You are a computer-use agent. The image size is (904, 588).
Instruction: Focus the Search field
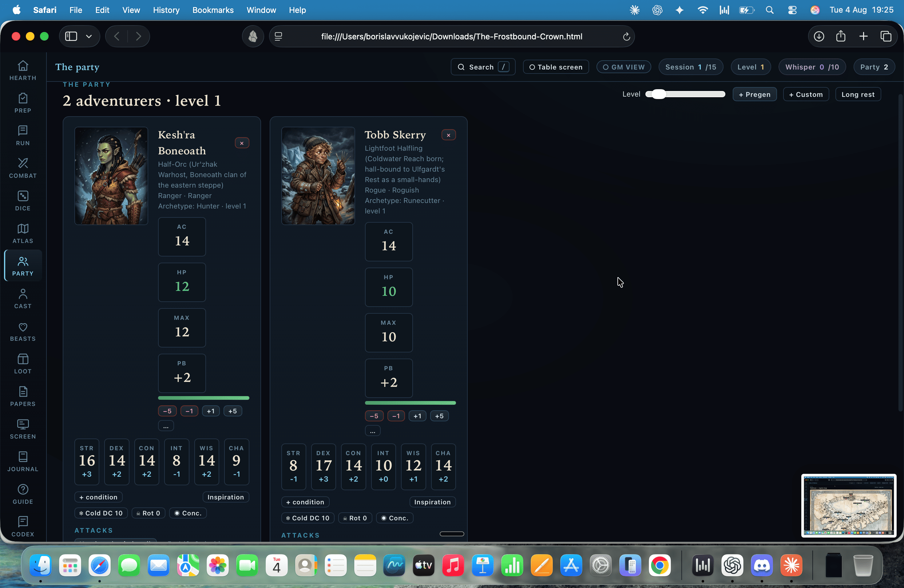pos(483,67)
